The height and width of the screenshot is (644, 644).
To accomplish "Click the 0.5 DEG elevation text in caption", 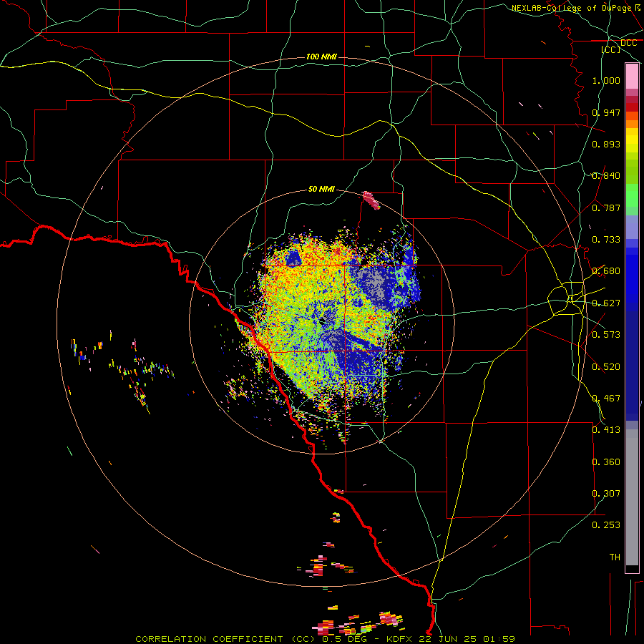I will click(x=343, y=639).
